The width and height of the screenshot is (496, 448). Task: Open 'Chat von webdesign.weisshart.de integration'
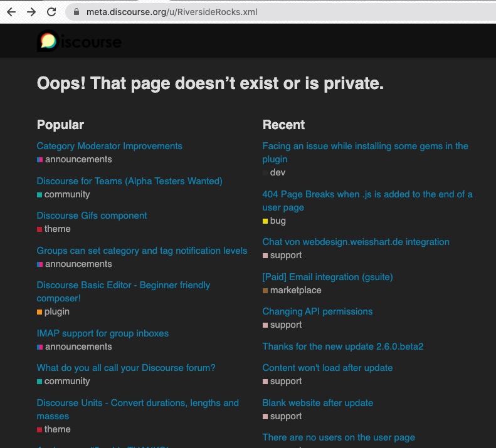356,242
